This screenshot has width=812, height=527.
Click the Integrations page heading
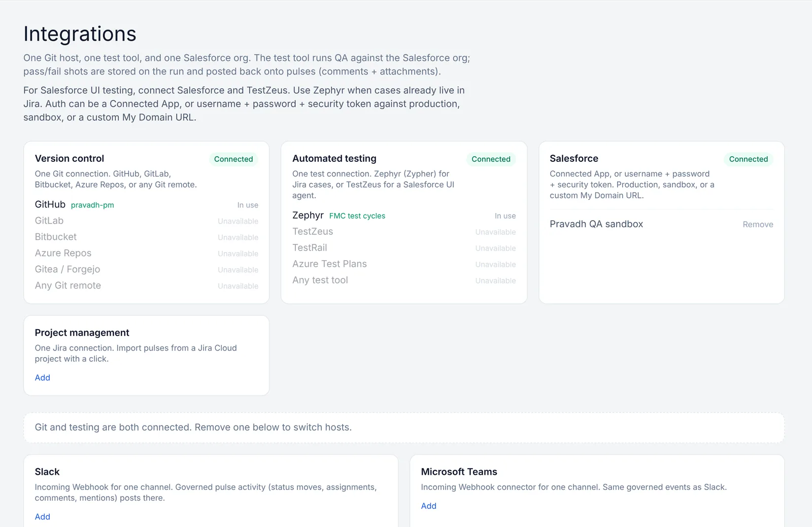point(80,33)
